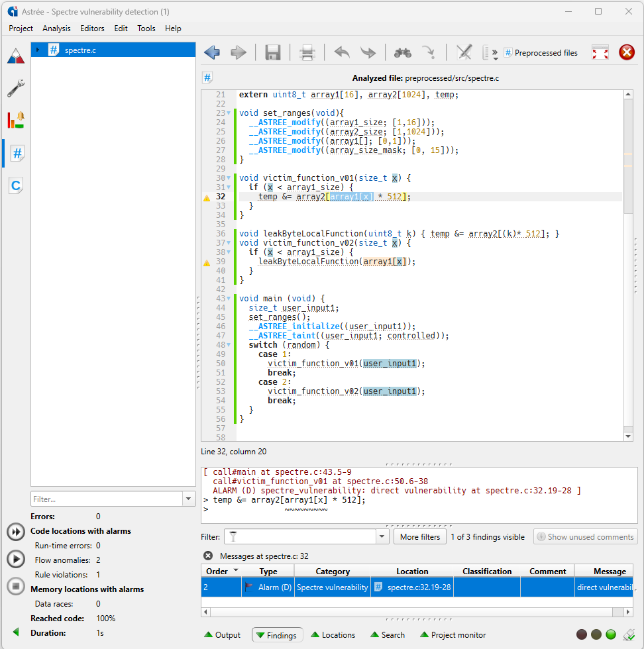Open the Tools menu
Image resolution: width=644 pixels, height=649 pixels.
coord(146,28)
